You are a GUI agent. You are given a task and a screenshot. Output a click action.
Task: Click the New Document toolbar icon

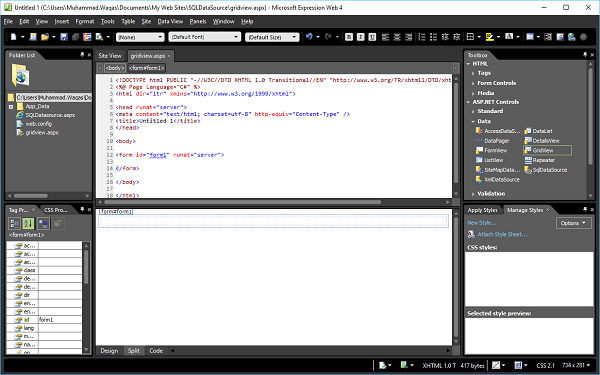pos(13,37)
